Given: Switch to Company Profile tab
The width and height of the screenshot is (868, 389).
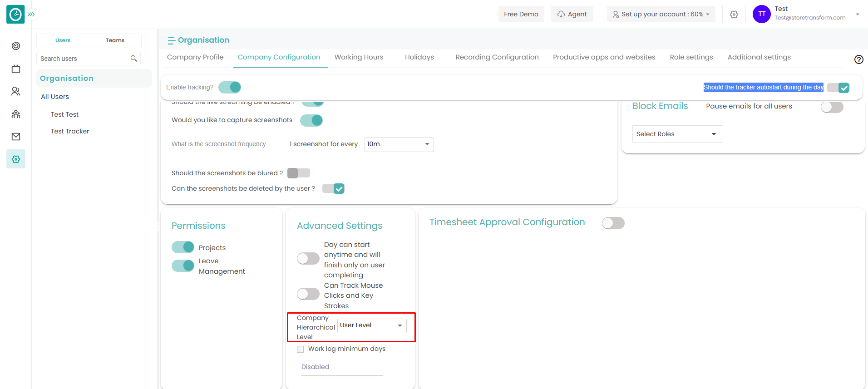Looking at the screenshot, I should [x=195, y=57].
